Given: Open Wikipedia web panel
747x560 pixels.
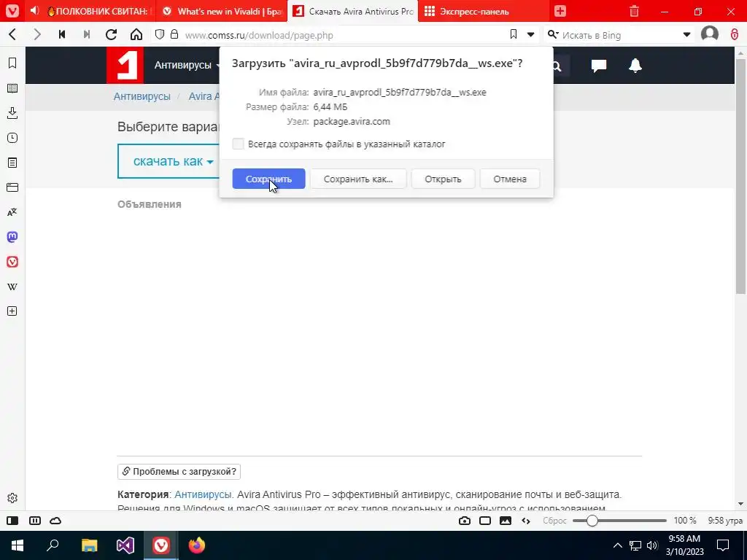Looking at the screenshot, I should (12, 286).
